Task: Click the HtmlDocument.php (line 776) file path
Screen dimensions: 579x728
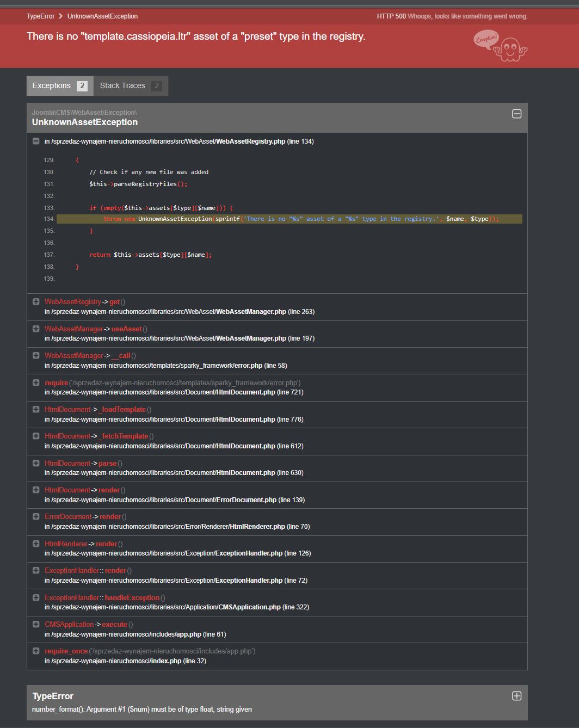Action: [174, 419]
